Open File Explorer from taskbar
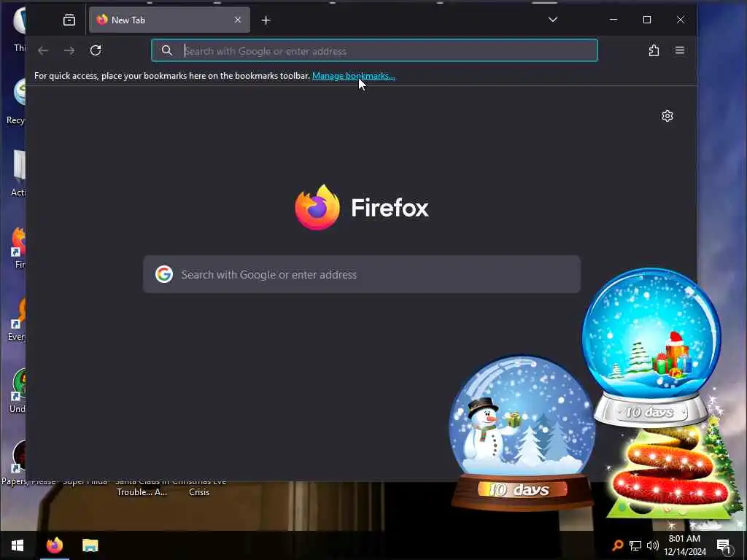Viewport: 747px width, 560px height. tap(90, 545)
